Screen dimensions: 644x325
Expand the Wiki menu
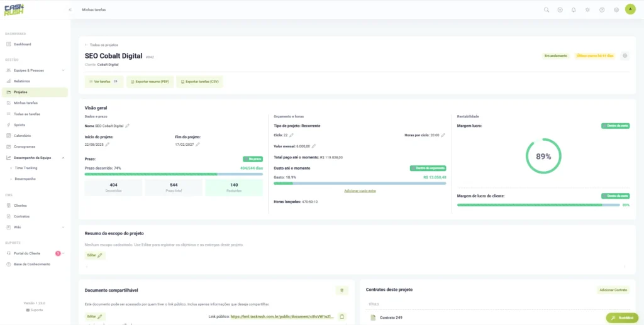(x=35, y=228)
